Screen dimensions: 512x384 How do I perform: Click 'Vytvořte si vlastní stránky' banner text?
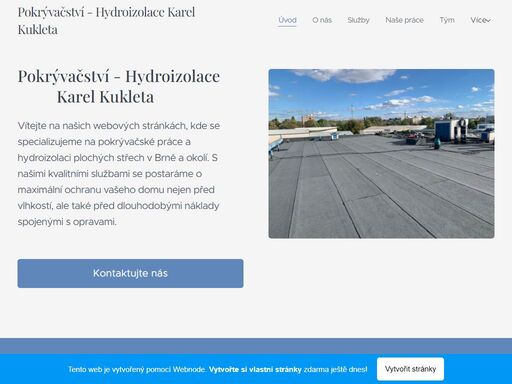[x=255, y=369]
